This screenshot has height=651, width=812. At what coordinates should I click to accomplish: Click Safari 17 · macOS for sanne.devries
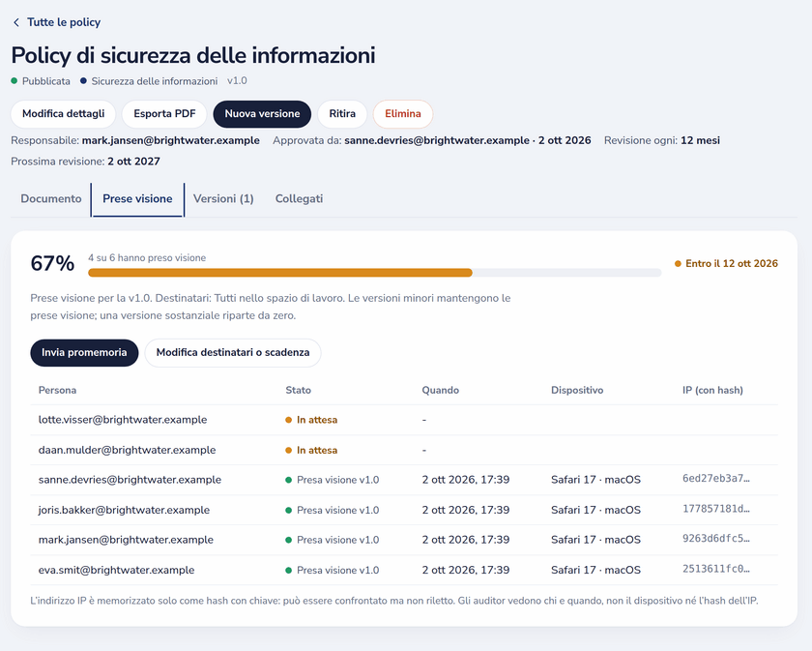595,480
